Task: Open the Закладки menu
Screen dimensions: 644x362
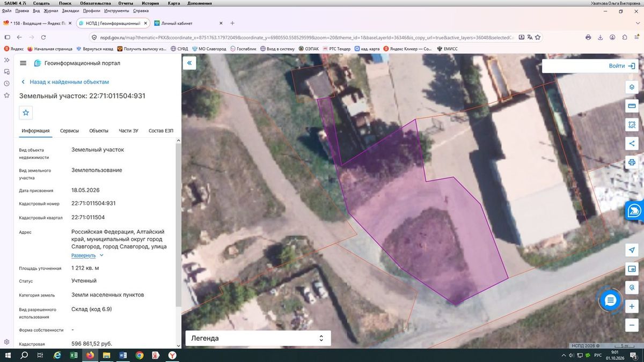Action: pos(70,11)
